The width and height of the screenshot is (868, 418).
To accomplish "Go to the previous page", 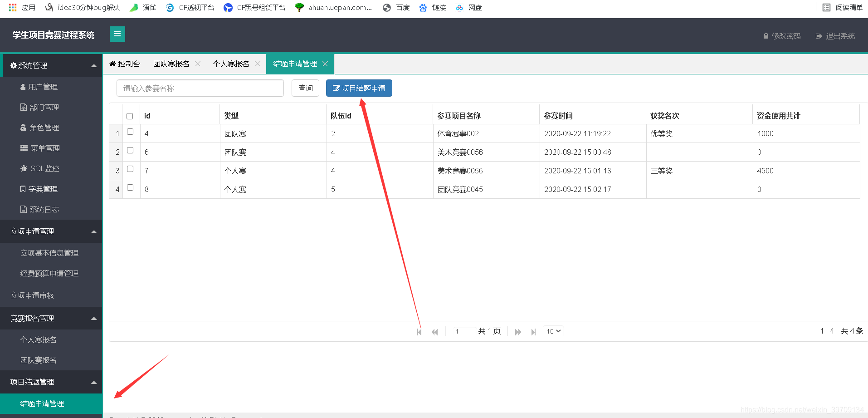I will coord(434,332).
